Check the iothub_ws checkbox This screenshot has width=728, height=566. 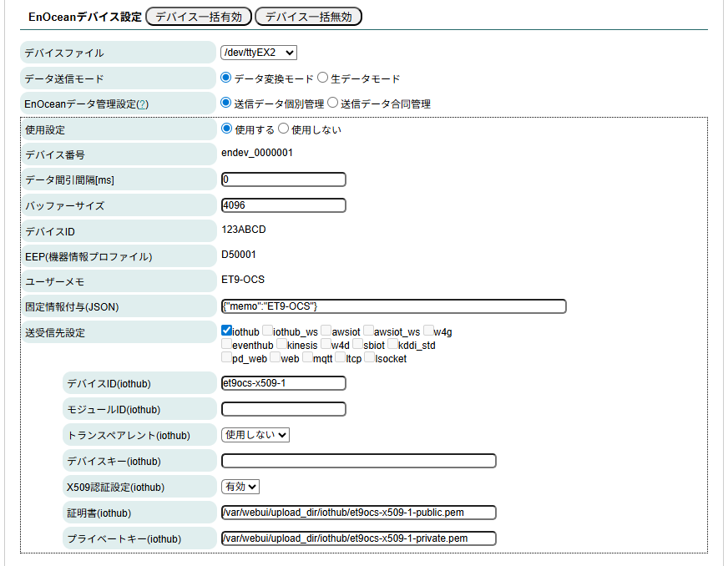tap(267, 330)
